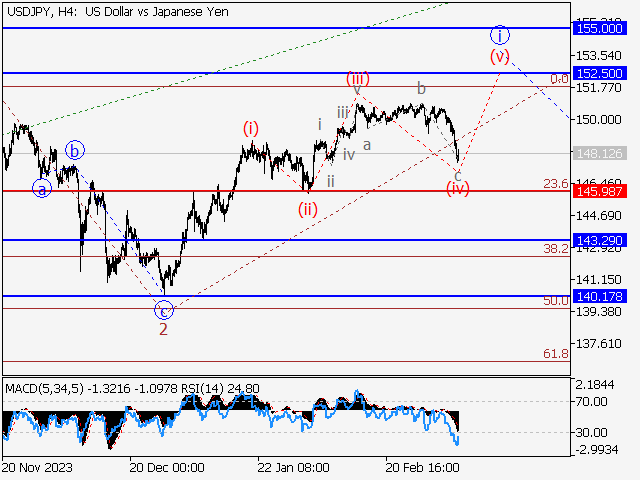Click the Fibonacci 0.0 level label

point(559,79)
